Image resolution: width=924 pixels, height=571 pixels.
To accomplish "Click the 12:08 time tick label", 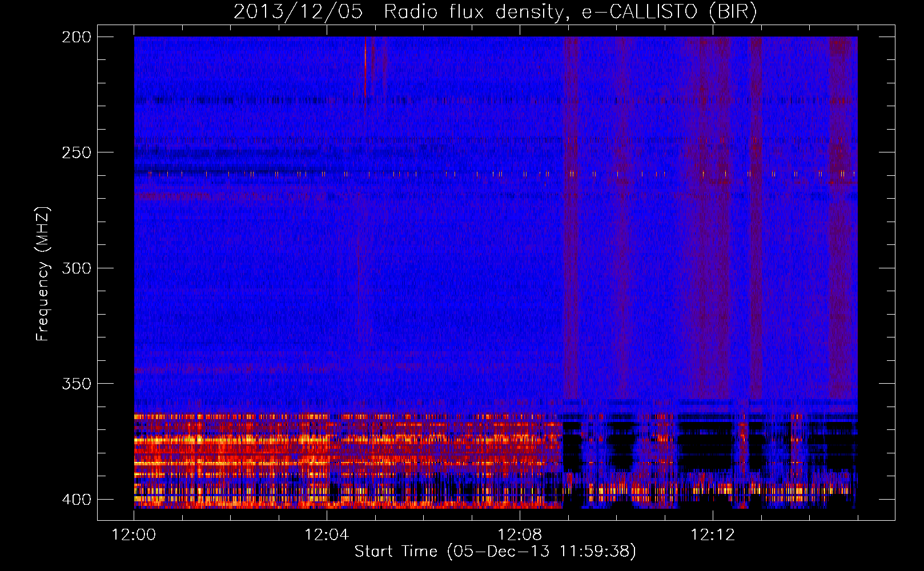I will click(520, 535).
